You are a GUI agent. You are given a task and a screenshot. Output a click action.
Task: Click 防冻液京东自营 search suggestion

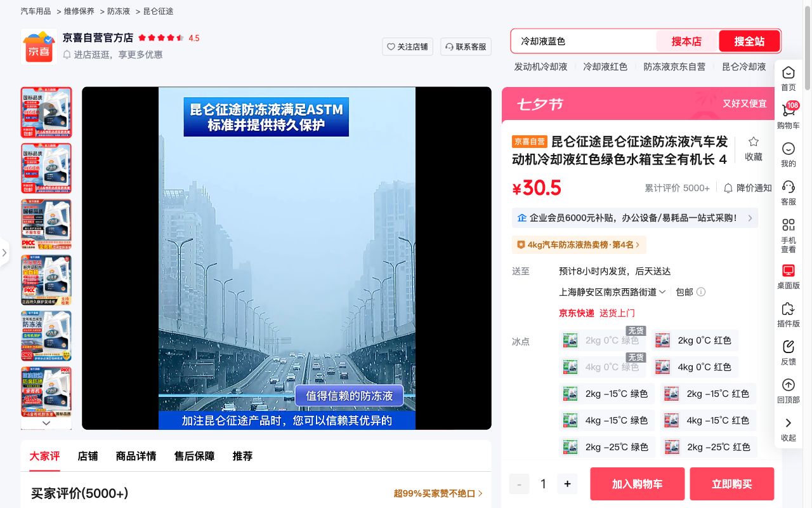pos(674,67)
